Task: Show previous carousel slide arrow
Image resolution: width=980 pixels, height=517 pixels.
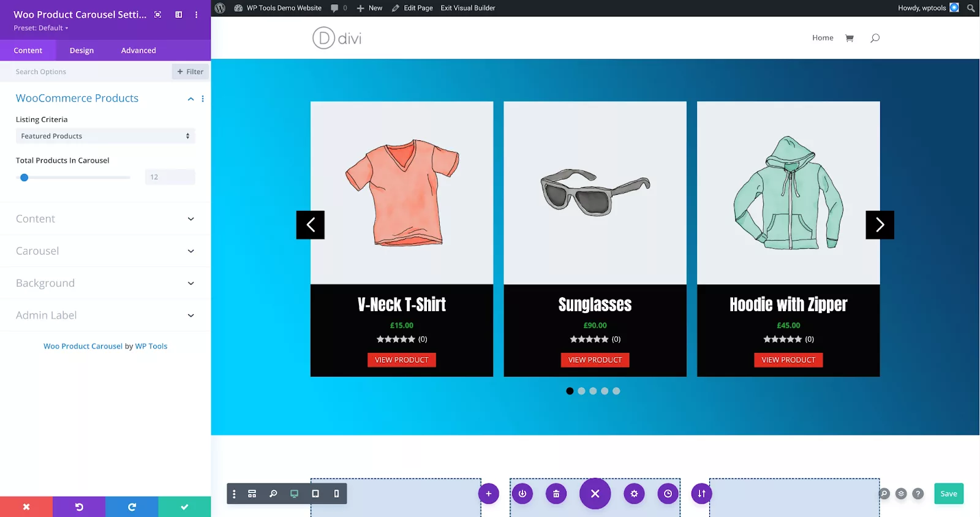Action: click(x=311, y=225)
